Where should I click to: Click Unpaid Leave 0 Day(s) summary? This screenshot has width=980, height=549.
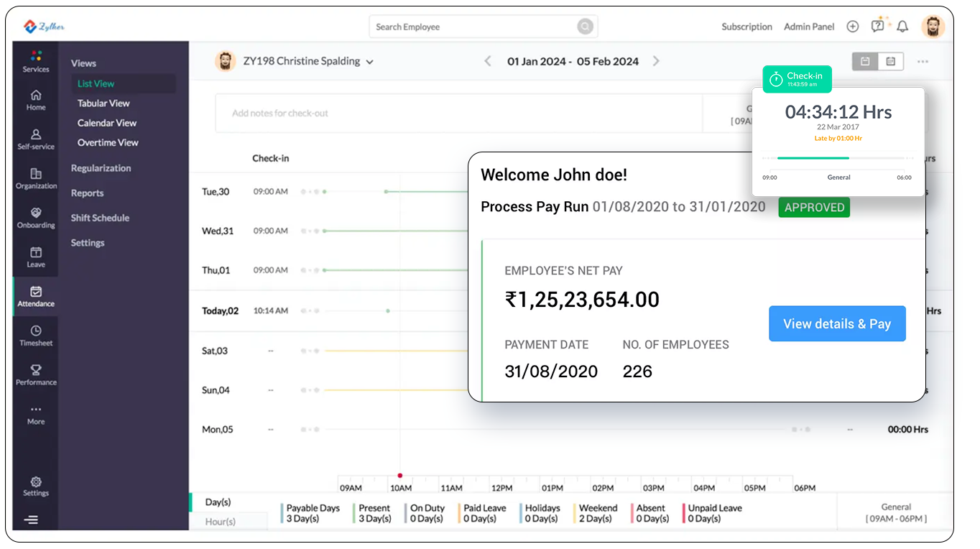coord(713,513)
